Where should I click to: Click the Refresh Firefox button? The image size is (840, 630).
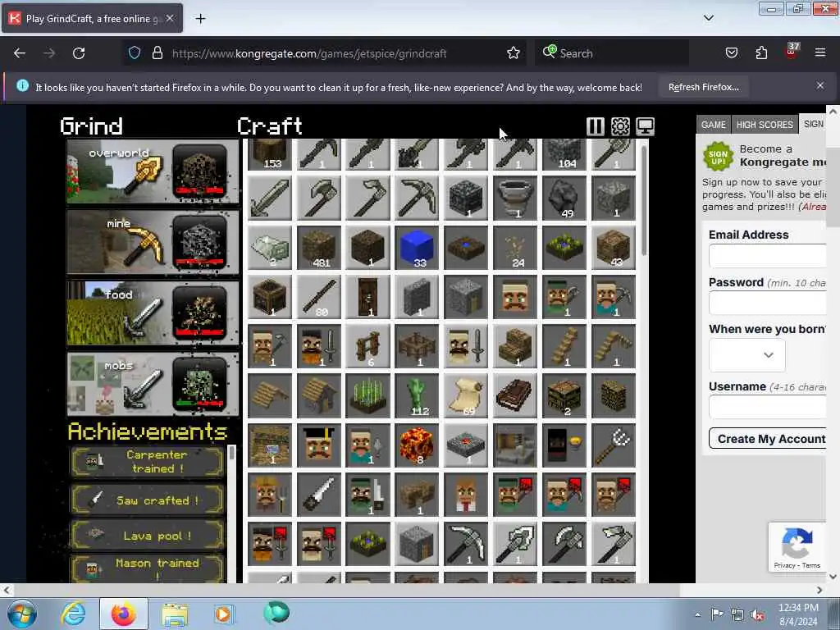pyautogui.click(x=703, y=87)
